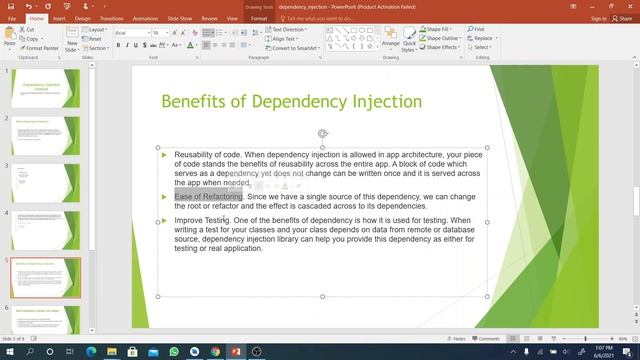Open the Notes pane

click(x=456, y=338)
